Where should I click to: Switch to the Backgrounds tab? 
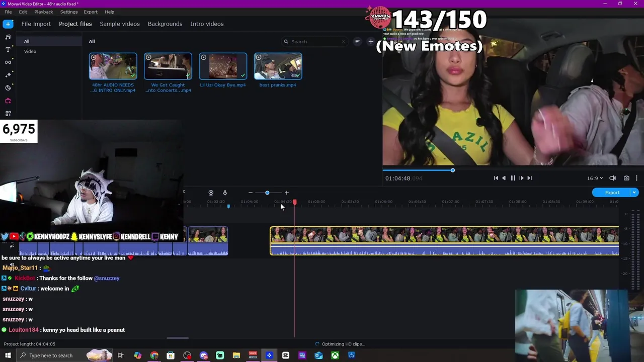tap(165, 24)
